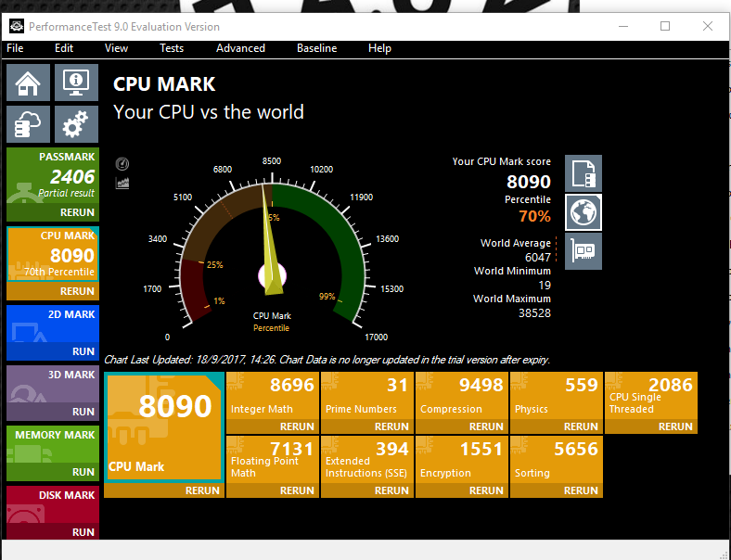This screenshot has height=560, width=731.
Task: Open the Tests menu
Action: (172, 48)
